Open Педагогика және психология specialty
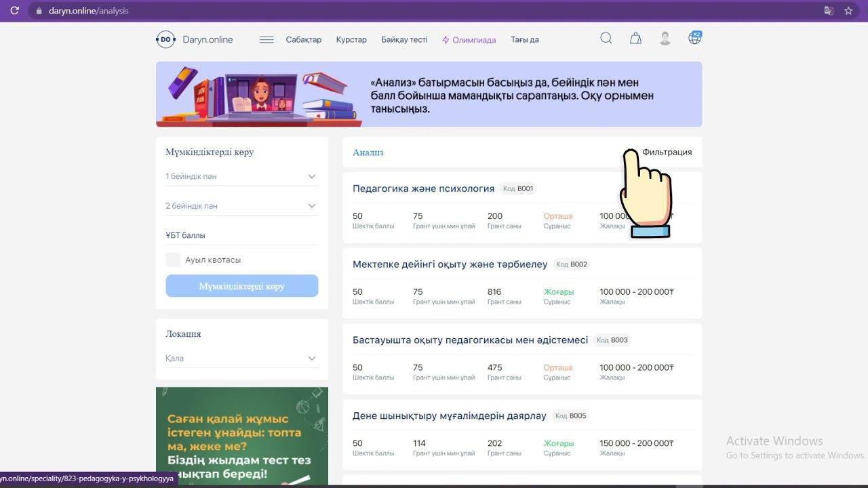This screenshot has height=488, width=868. pos(423,188)
